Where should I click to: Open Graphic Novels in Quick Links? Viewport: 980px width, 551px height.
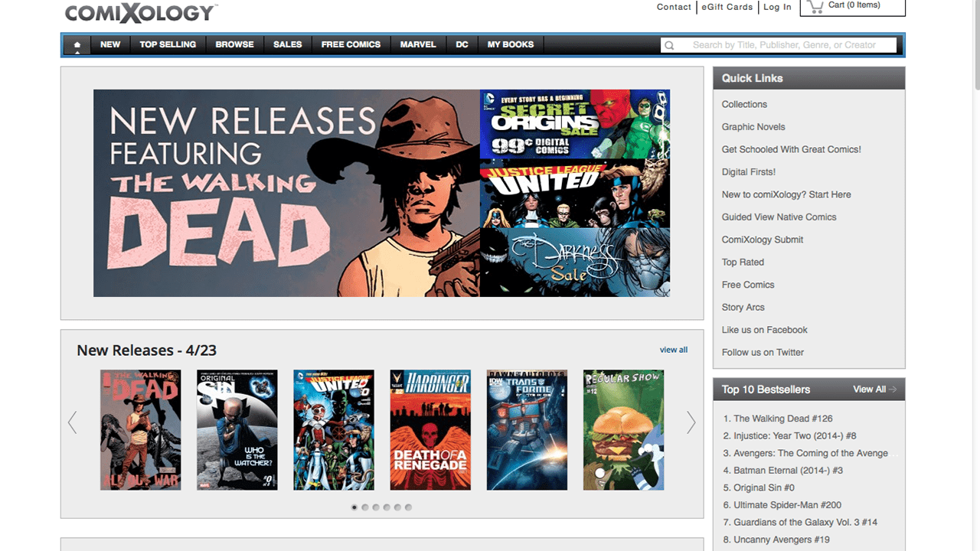[753, 127]
